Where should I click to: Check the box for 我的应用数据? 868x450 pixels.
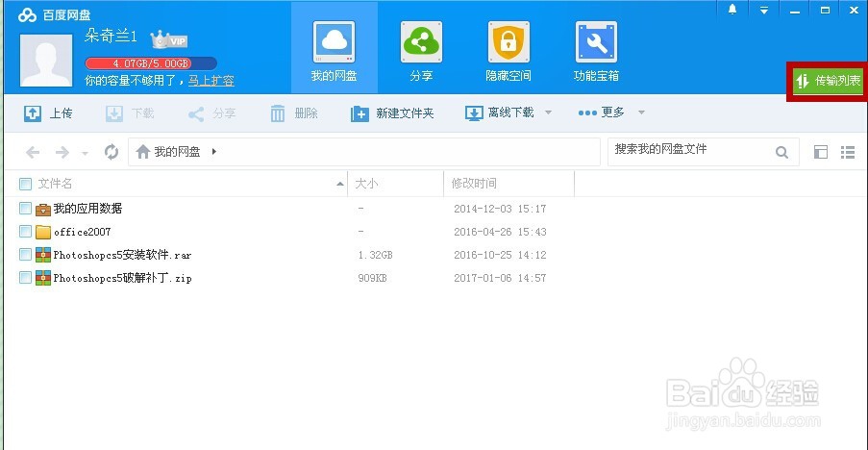click(25, 209)
